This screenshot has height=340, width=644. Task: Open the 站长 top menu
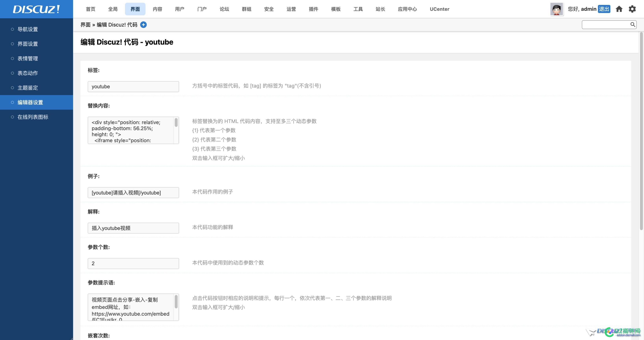pos(380,9)
